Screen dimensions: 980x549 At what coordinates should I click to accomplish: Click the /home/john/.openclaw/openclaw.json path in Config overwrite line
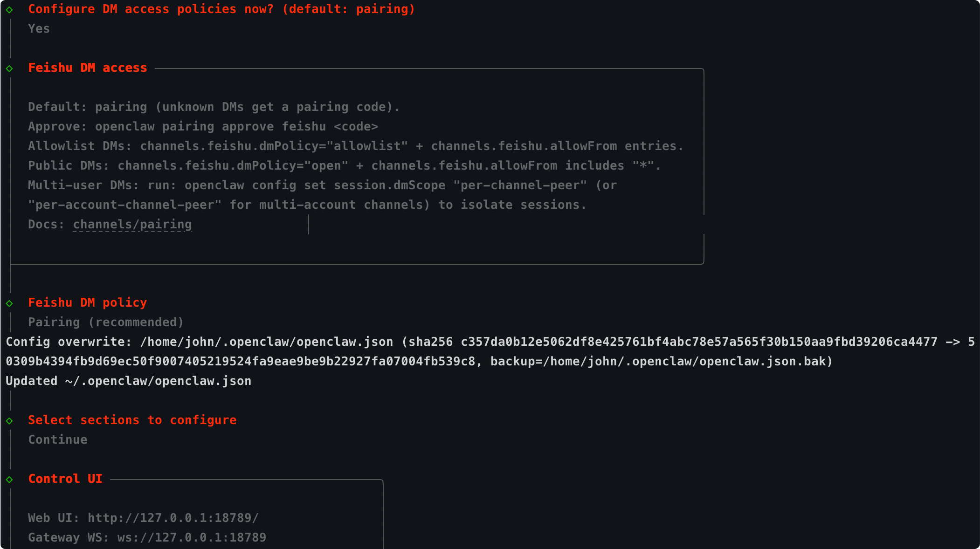pyautogui.click(x=267, y=342)
